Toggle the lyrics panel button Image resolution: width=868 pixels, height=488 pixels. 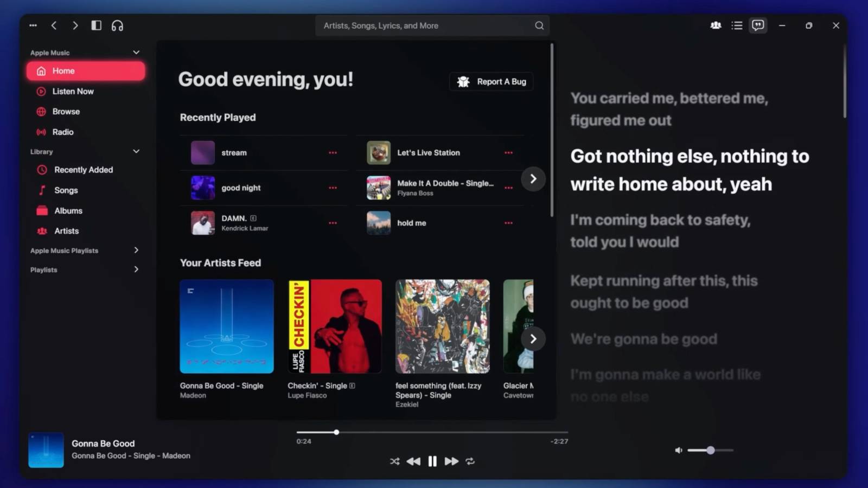(758, 25)
